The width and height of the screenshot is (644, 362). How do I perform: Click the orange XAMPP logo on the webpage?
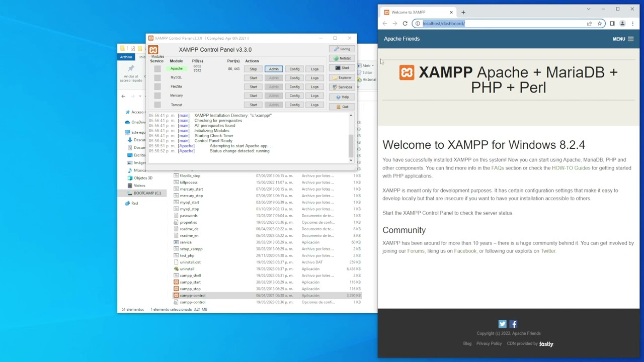[407, 72]
